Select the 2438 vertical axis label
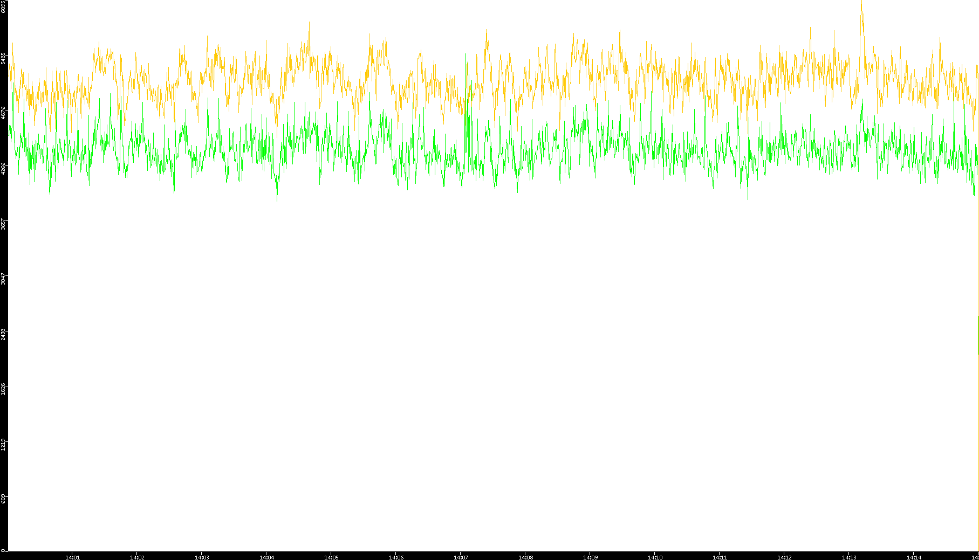The width and height of the screenshot is (979, 560). click(3, 334)
